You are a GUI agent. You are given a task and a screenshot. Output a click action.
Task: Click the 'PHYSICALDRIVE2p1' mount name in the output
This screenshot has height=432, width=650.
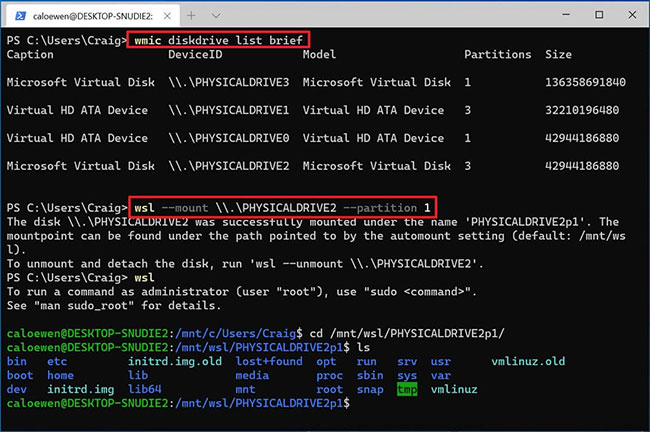coord(525,221)
